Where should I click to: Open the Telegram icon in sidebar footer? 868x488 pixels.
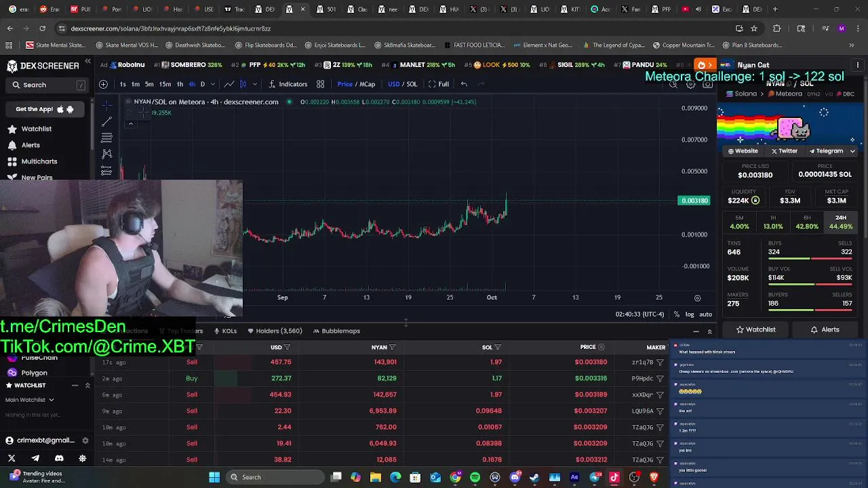click(35, 459)
